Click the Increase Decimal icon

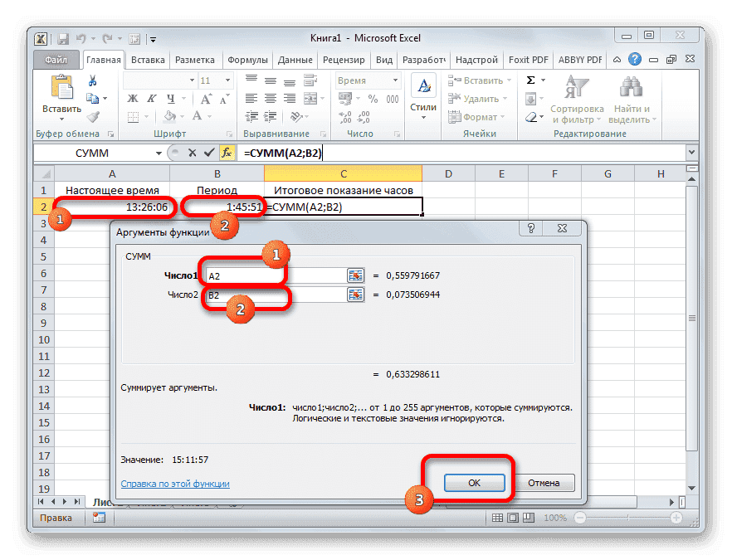click(x=345, y=117)
